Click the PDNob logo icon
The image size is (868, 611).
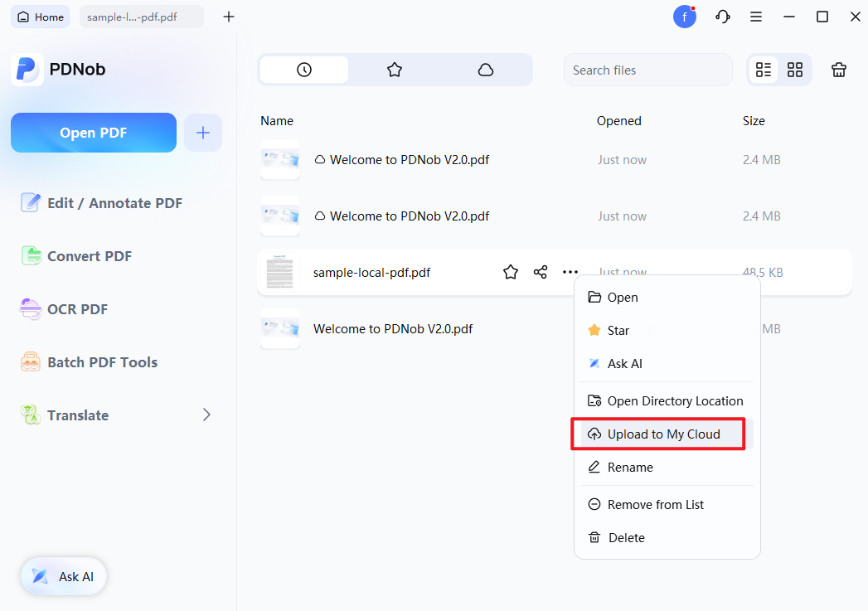27,70
